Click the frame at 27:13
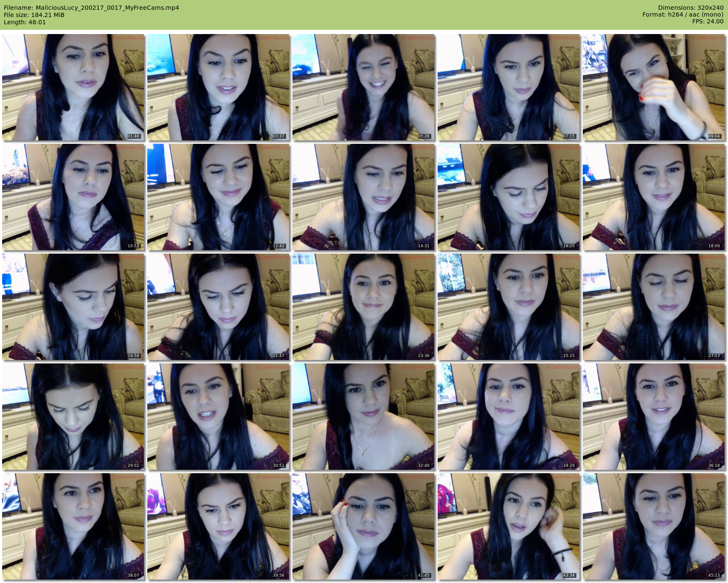 (653, 307)
